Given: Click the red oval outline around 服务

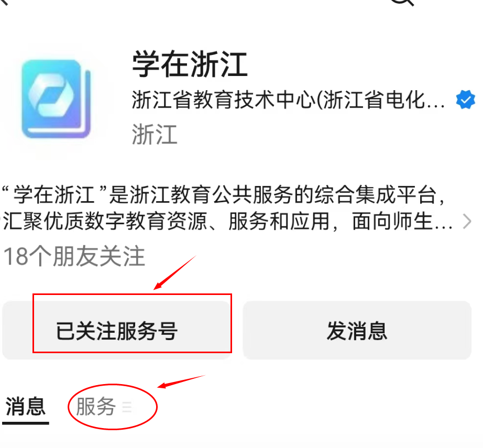Looking at the screenshot, I should (x=113, y=407).
